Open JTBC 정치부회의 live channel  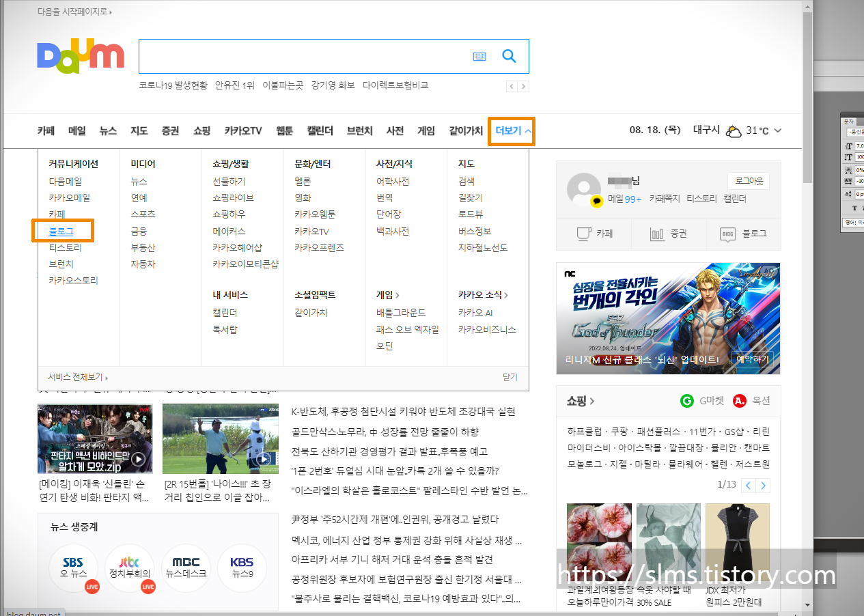pos(129,568)
